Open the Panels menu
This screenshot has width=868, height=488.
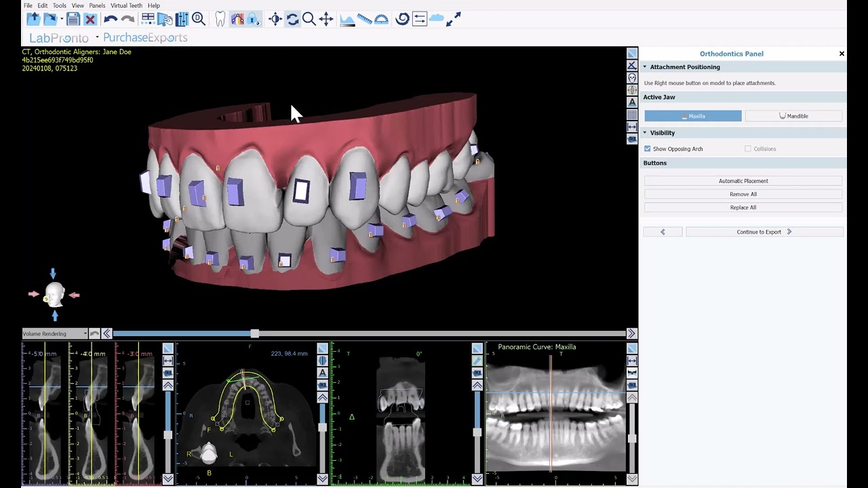pos(97,5)
